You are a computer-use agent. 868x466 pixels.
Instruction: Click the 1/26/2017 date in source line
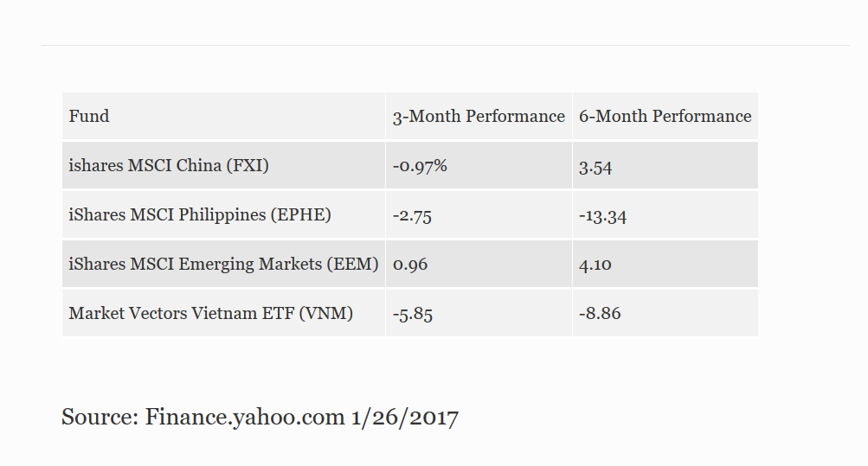click(404, 418)
